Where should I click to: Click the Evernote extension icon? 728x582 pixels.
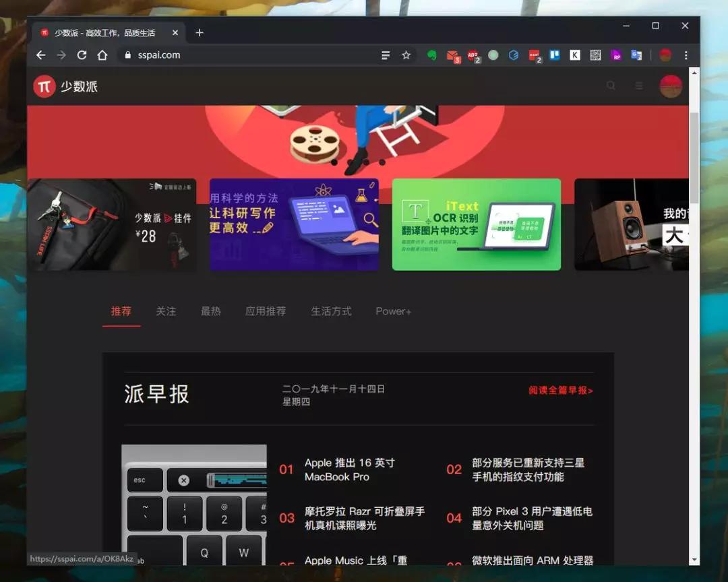pos(432,55)
